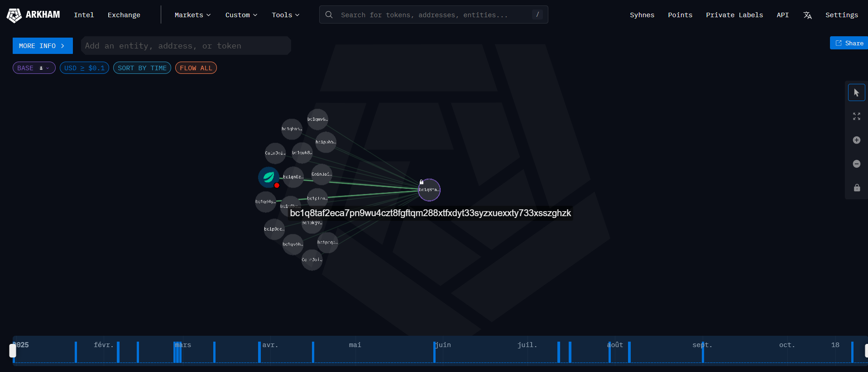The image size is (868, 372).
Task: Open the BASE network filter dropdown
Action: pyautogui.click(x=34, y=68)
